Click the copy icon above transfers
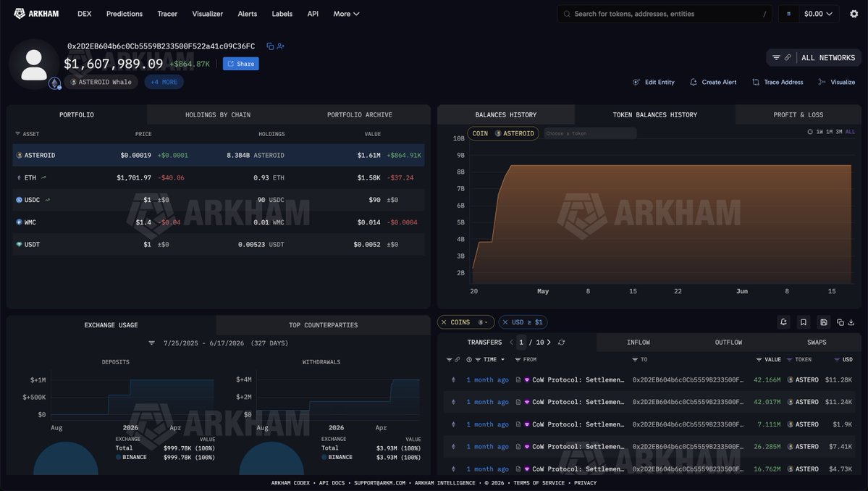This screenshot has height=491, width=868. [840, 322]
